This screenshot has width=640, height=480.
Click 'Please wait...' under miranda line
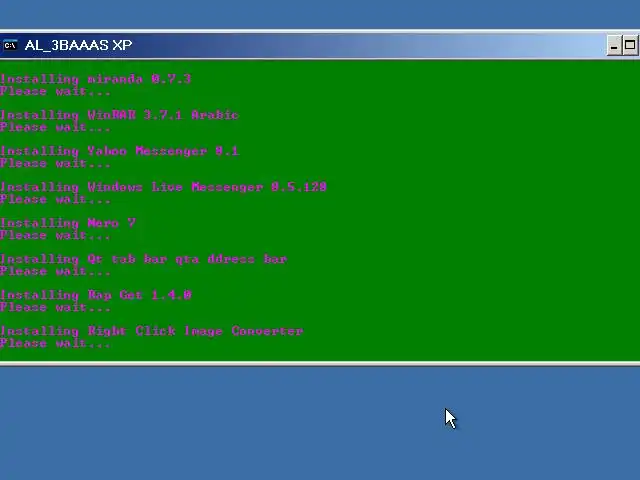56,91
